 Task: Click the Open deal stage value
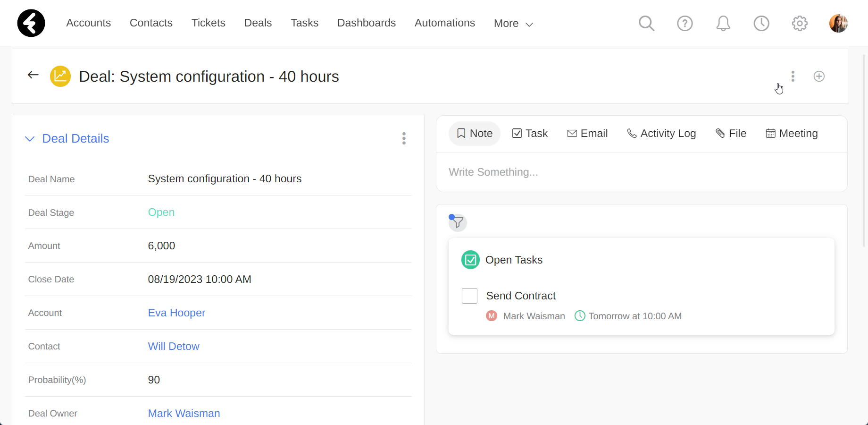161,212
